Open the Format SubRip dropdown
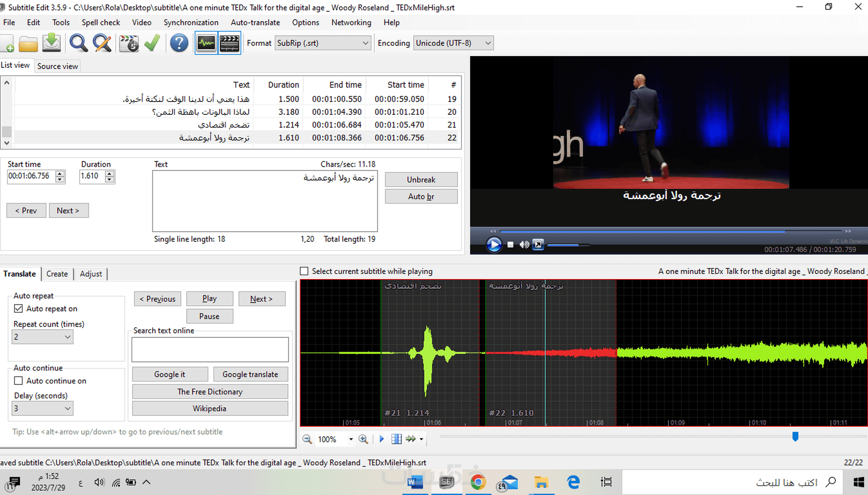 click(x=323, y=43)
